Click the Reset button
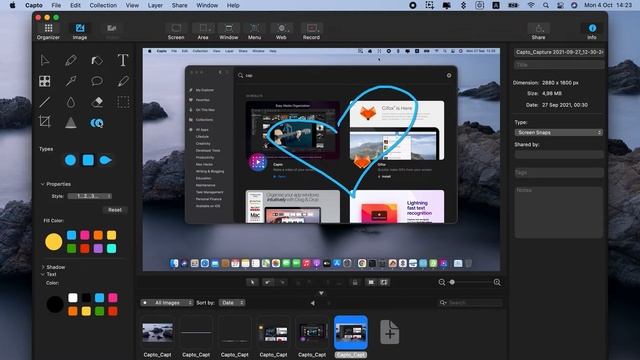This screenshot has width=640, height=360. 115,210
